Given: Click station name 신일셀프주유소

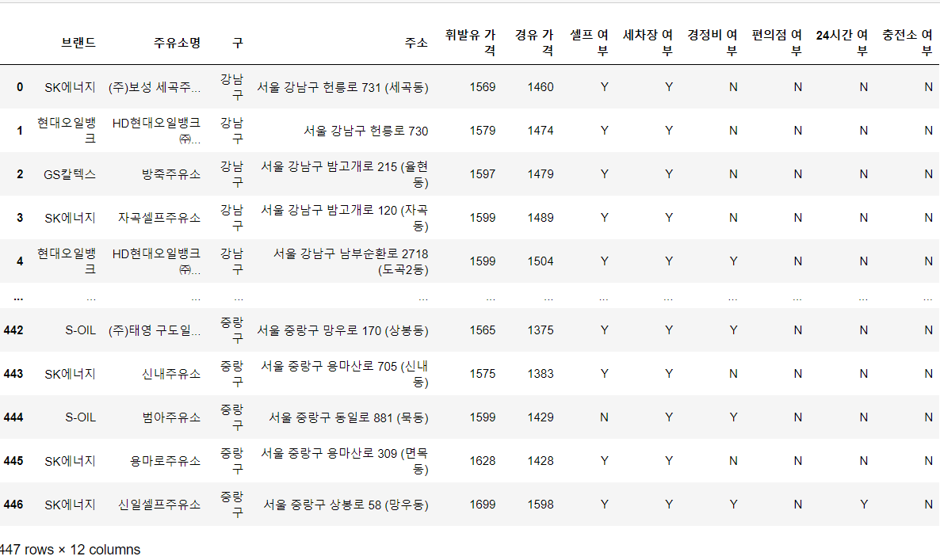Looking at the screenshot, I should pos(159,505).
